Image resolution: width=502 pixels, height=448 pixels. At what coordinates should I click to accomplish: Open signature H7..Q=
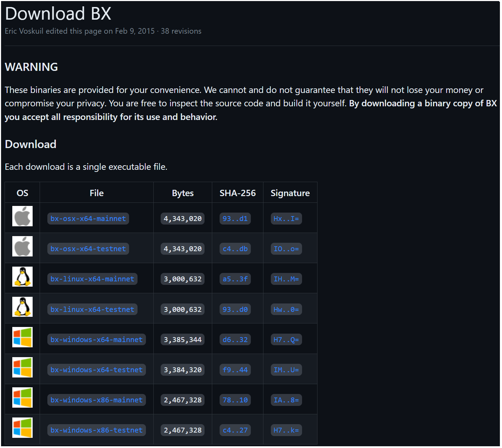286,340
